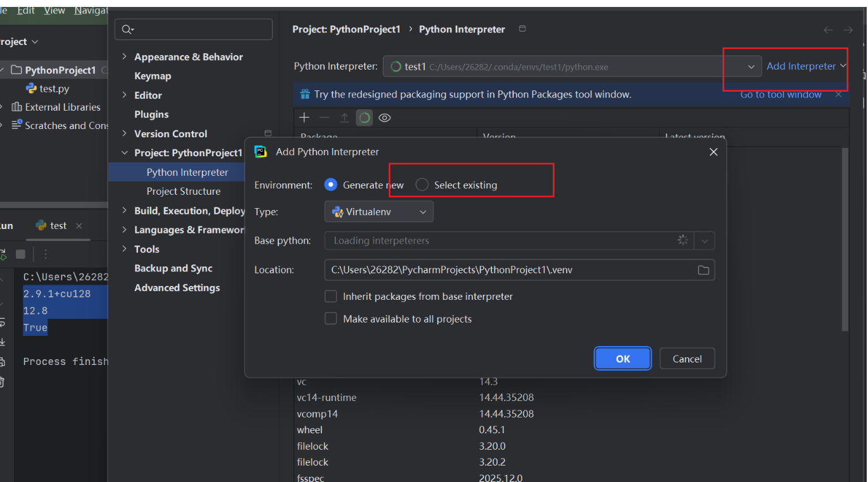Toggle soft-wrap in Run console
The height and width of the screenshot is (482, 868).
3,323
